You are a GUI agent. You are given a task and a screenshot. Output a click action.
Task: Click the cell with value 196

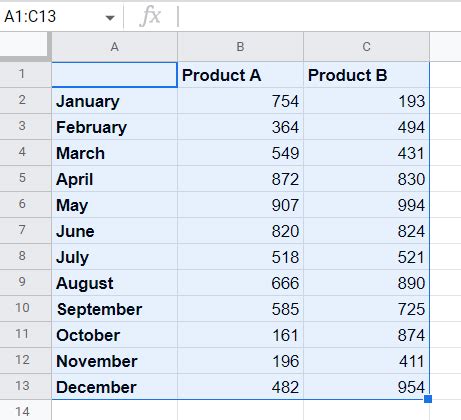pos(240,361)
